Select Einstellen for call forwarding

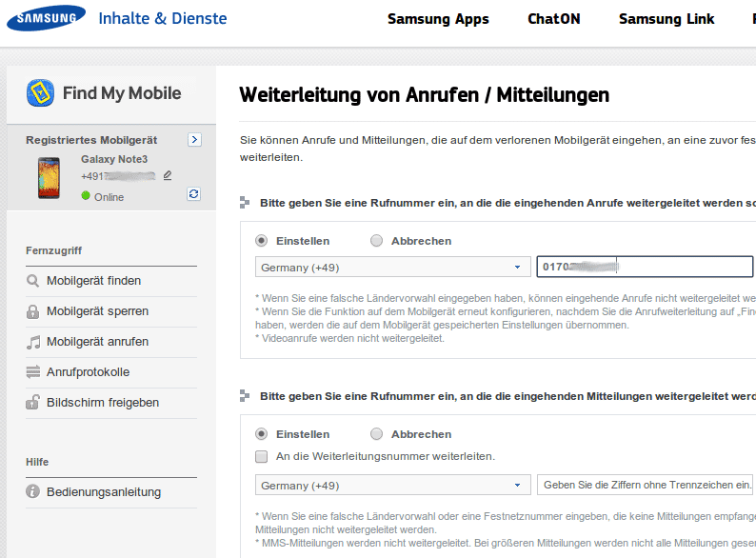tap(261, 241)
